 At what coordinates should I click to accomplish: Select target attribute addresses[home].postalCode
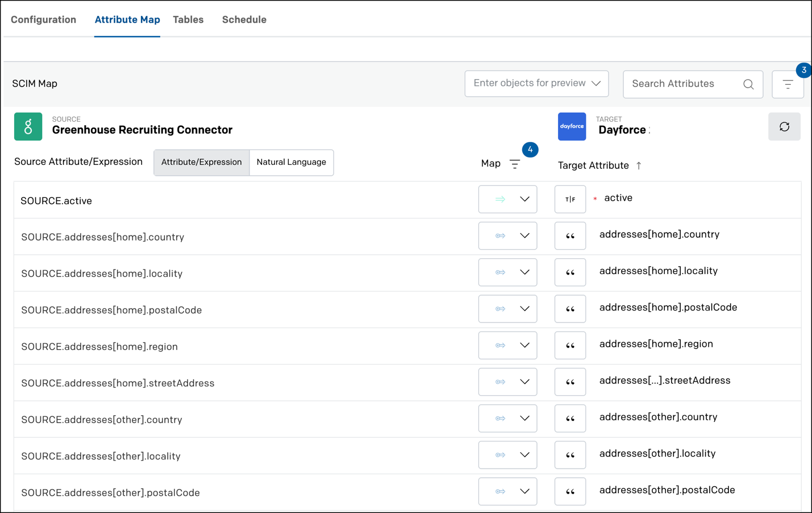coord(668,307)
